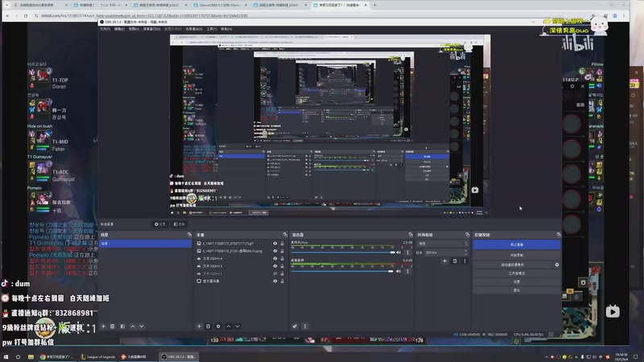Open options dots for the first mixer channel
Screen dimensions: 644x362
pos(407,253)
